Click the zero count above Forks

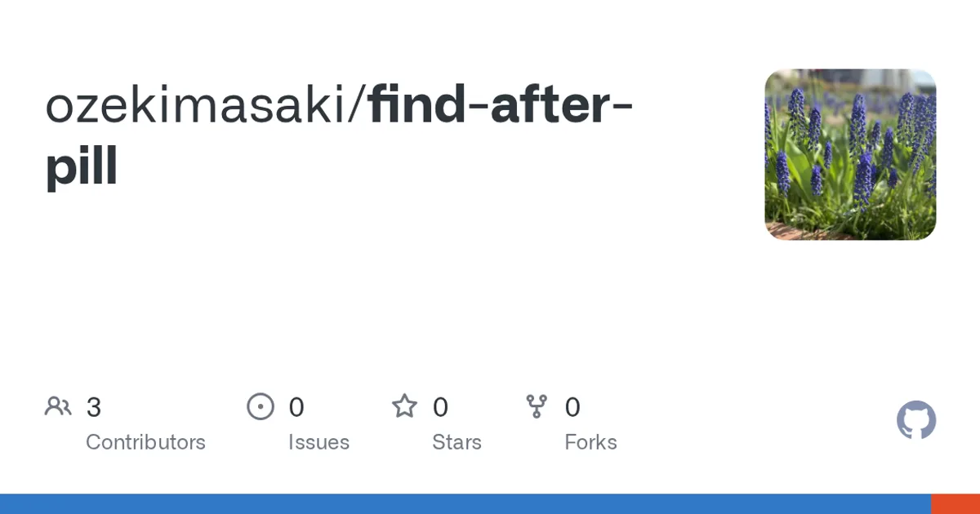(572, 406)
